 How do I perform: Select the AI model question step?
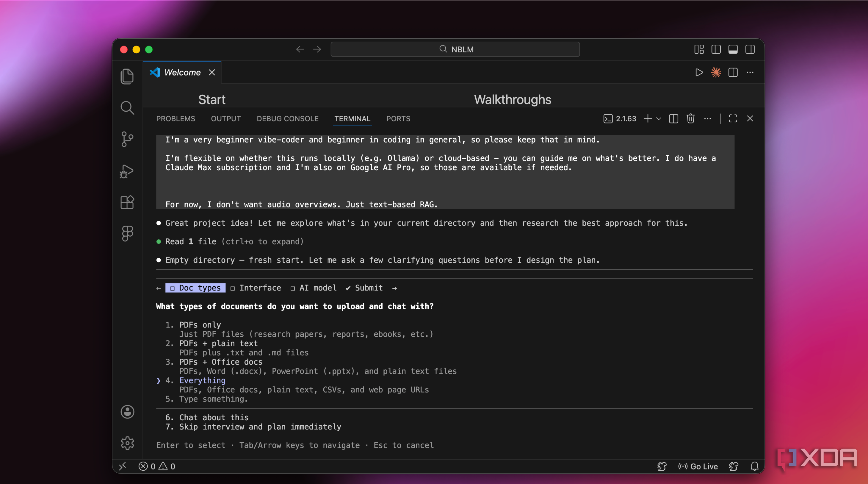tap(313, 288)
